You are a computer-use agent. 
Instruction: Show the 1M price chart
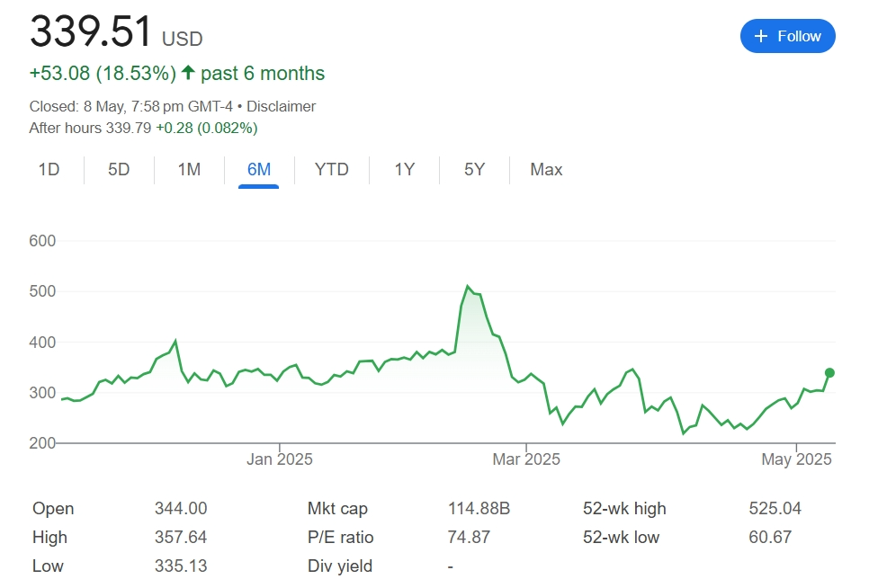click(x=189, y=170)
